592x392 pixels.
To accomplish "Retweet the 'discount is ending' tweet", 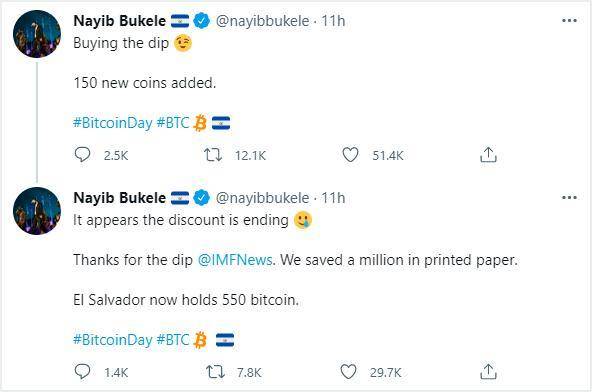I will coord(216,372).
